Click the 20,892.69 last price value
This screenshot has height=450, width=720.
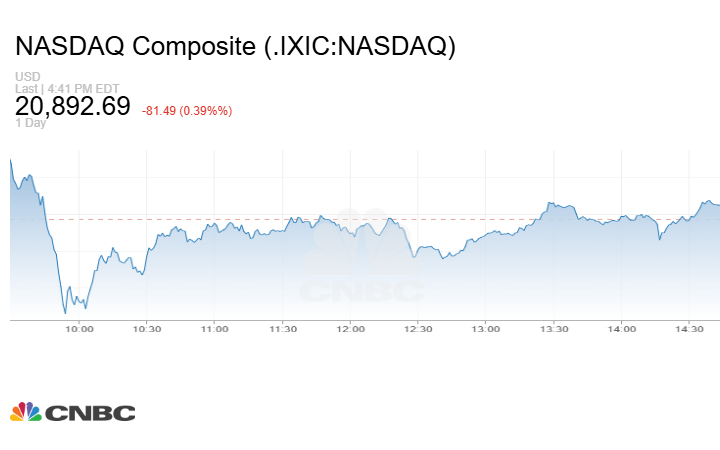[73, 106]
